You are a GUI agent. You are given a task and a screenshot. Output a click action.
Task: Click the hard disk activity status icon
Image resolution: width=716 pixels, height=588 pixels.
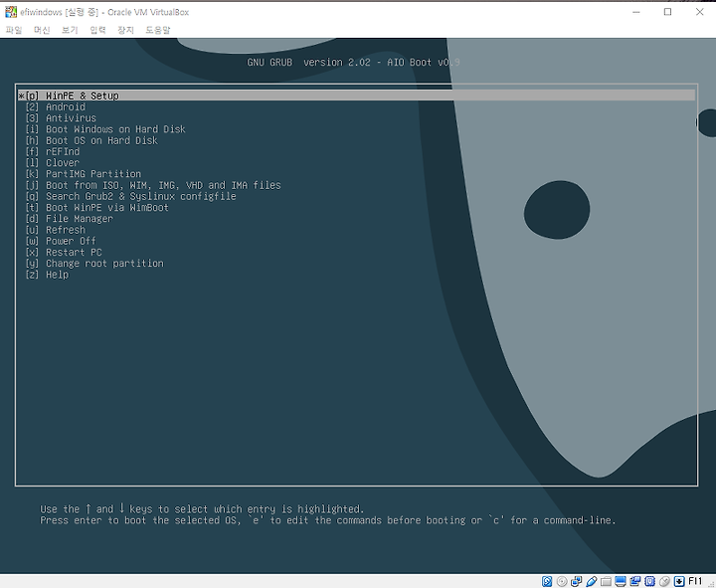point(547,581)
